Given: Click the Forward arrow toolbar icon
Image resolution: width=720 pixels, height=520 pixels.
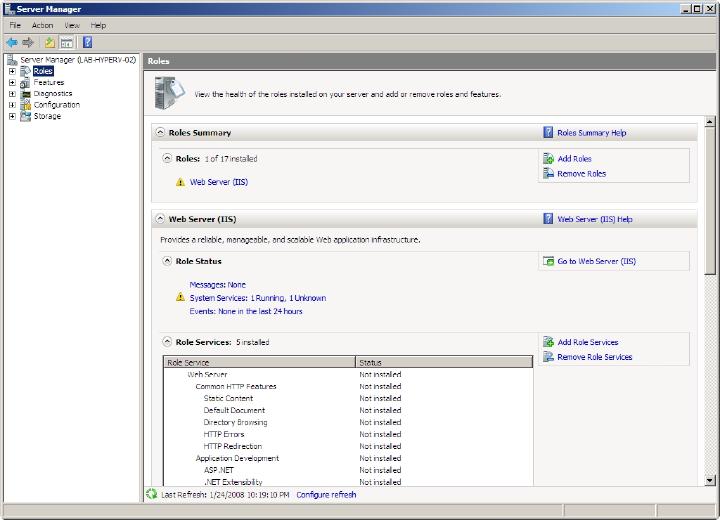Looking at the screenshot, I should [x=28, y=43].
